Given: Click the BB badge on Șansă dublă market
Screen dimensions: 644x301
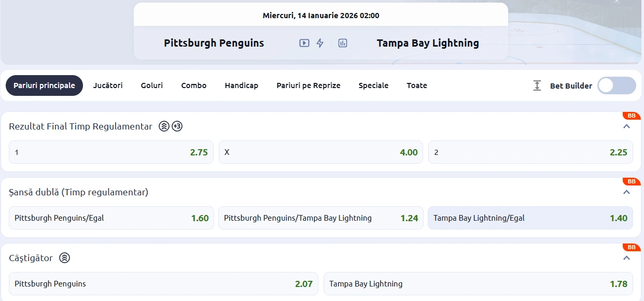Looking at the screenshot, I should pyautogui.click(x=631, y=181).
